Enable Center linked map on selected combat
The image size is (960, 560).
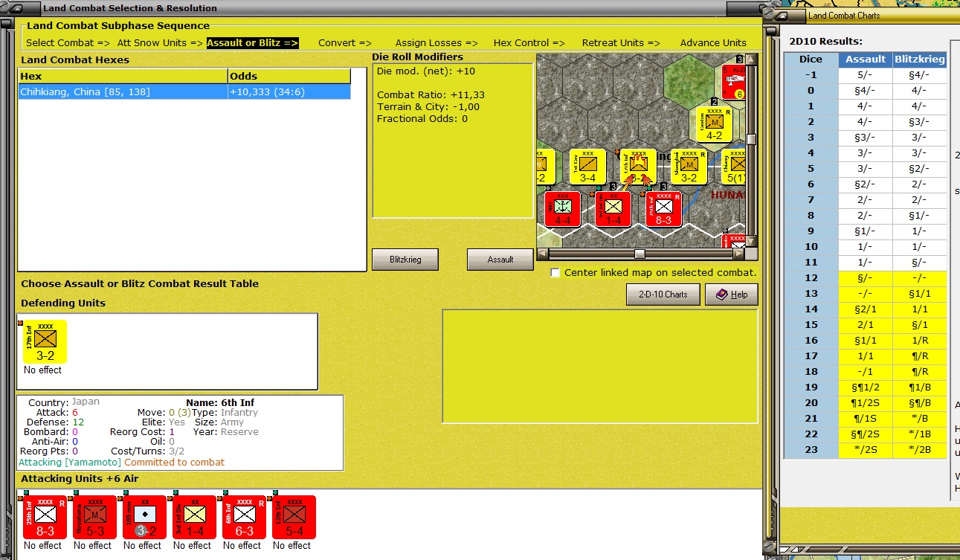point(555,273)
